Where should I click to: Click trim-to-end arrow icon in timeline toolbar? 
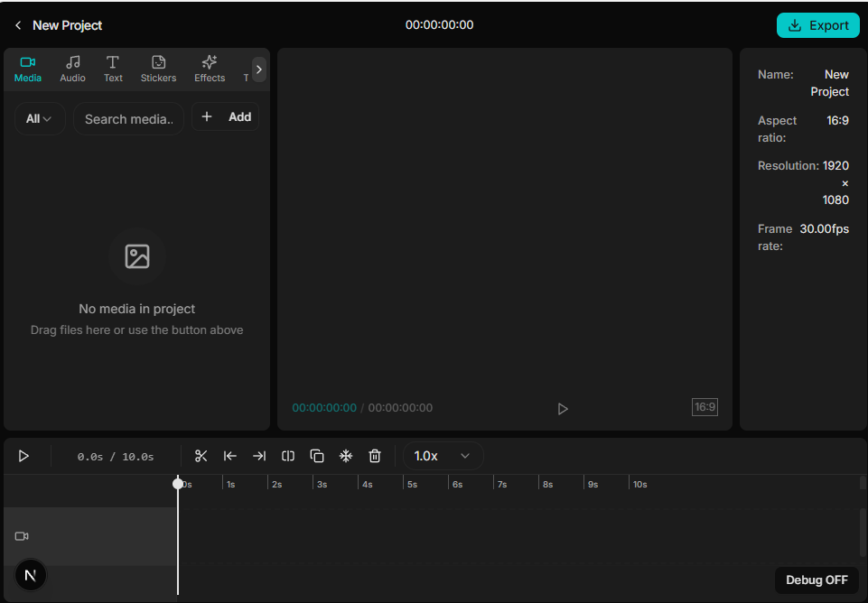click(259, 456)
